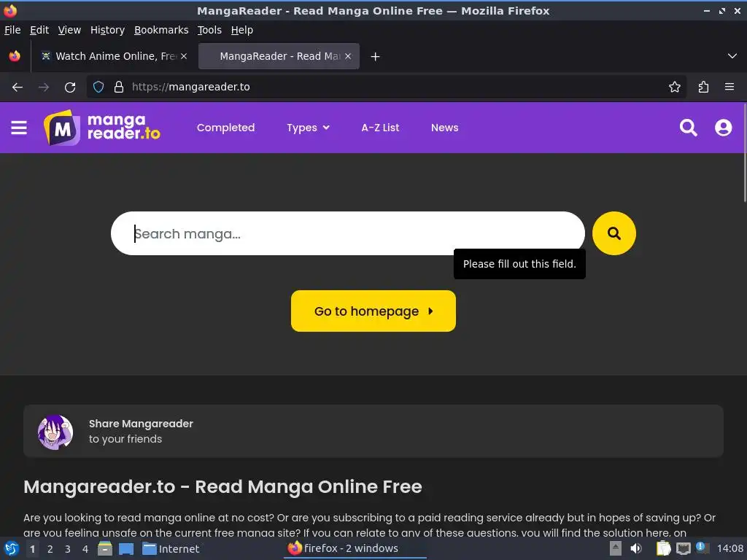The width and height of the screenshot is (747, 560).
Task: Close the Watch Anime Online tab
Action: point(183,56)
